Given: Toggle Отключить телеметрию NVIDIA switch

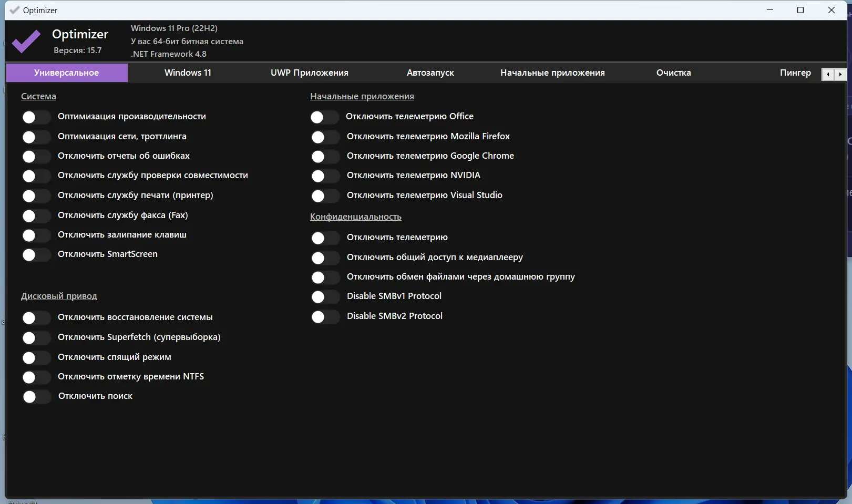Looking at the screenshot, I should point(325,176).
